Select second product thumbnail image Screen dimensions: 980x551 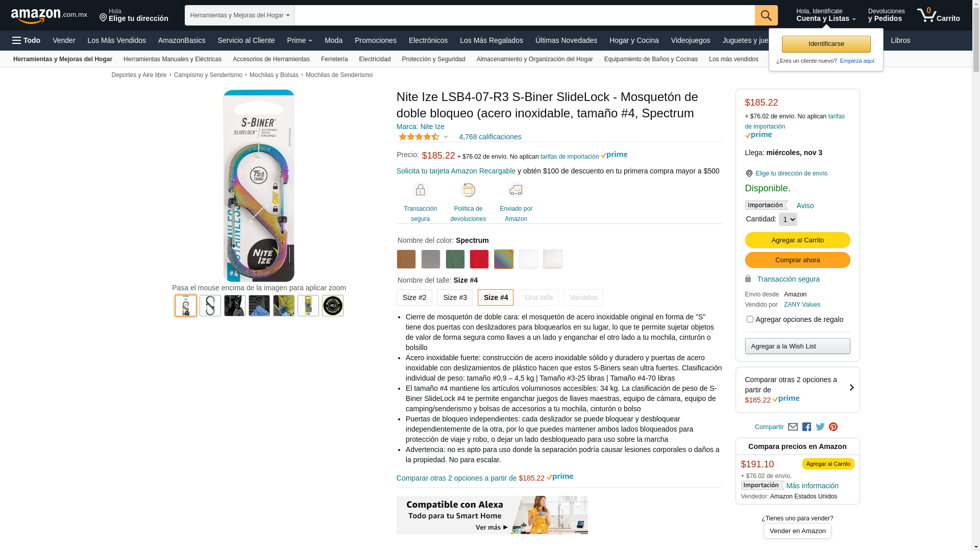point(210,306)
